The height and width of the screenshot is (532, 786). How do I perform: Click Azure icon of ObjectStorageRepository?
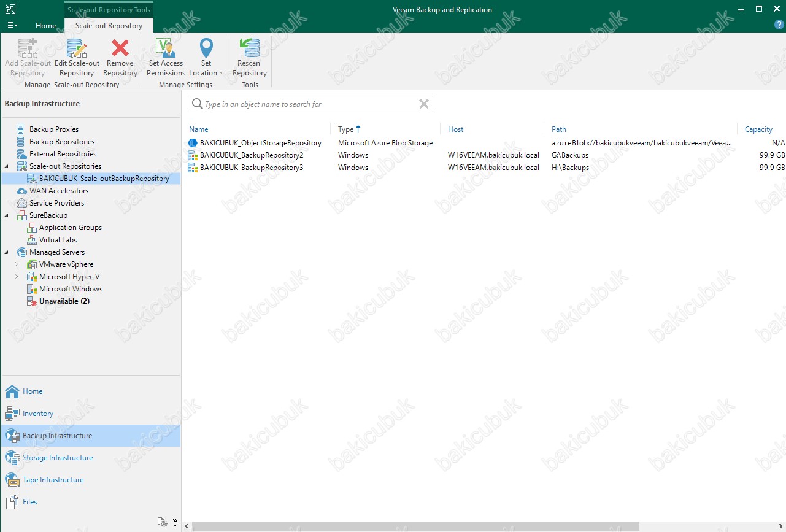193,143
